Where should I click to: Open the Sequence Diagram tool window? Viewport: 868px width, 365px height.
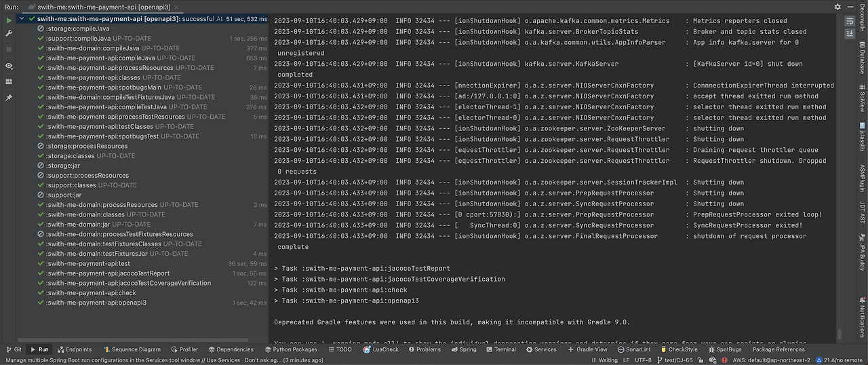[131, 349]
